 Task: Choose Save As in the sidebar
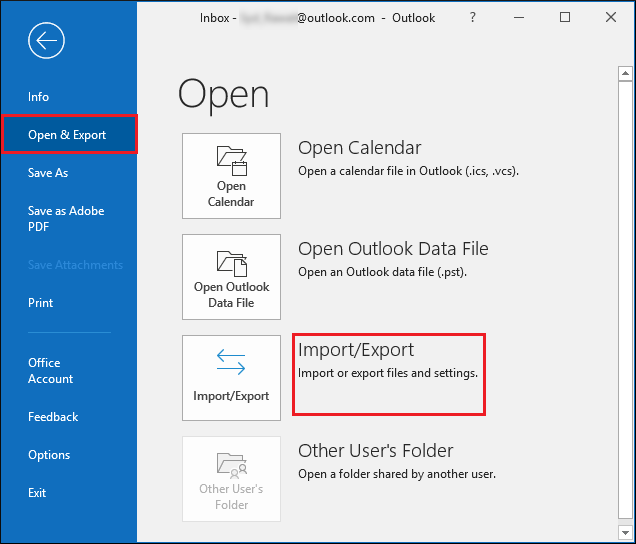(48, 173)
